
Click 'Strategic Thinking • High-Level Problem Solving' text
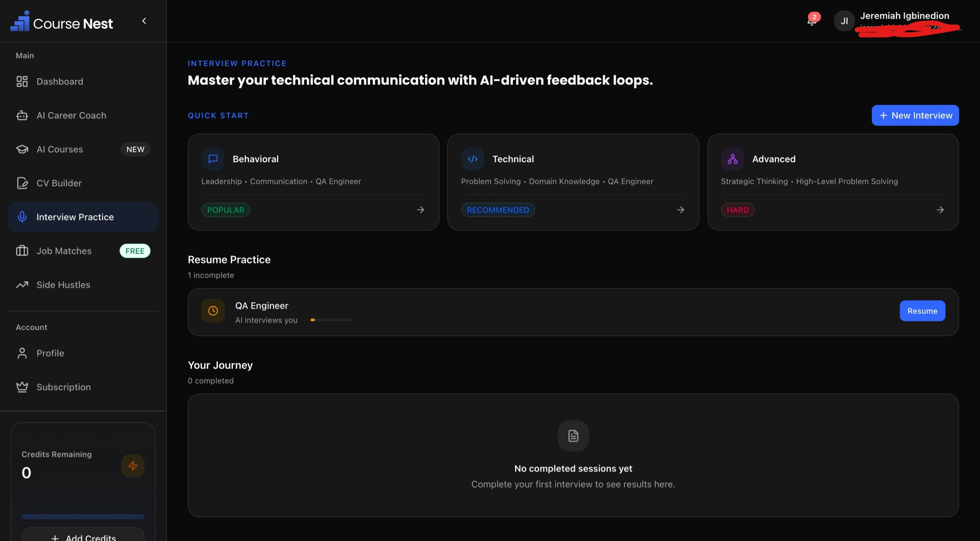(x=809, y=181)
